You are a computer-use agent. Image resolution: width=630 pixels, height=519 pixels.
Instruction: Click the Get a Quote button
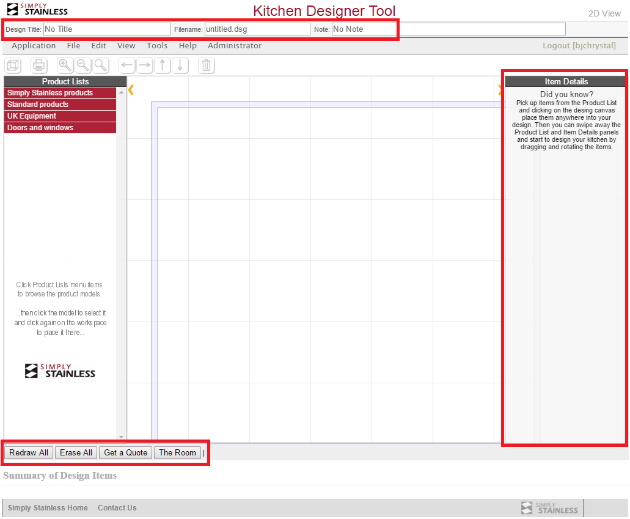tap(125, 453)
